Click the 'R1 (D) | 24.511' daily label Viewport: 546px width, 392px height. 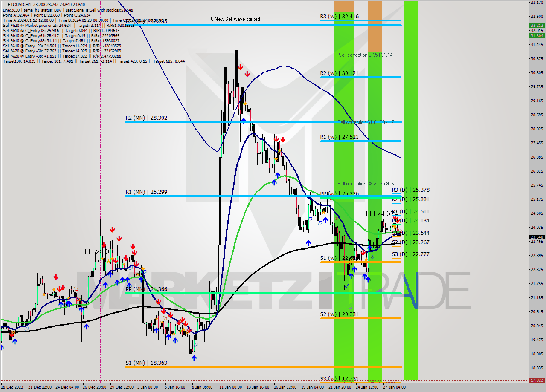410,212
